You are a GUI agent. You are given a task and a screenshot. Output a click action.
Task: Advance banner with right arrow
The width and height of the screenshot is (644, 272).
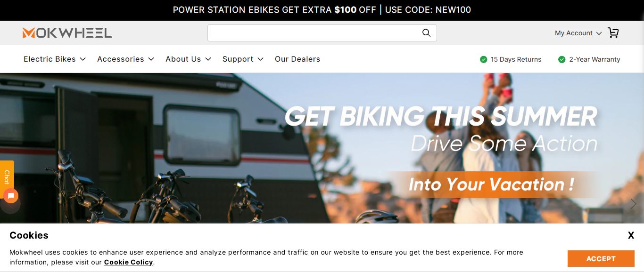(x=633, y=204)
